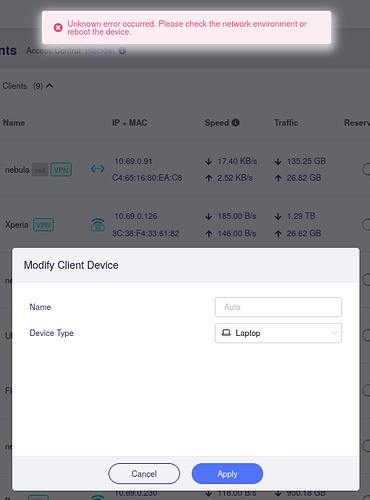
Task: Click the laptop icon in Device Type field
Action: click(226, 333)
